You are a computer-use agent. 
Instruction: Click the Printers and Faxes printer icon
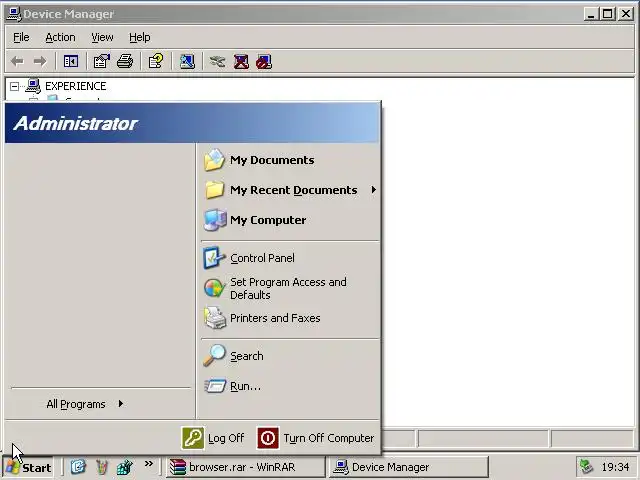tap(215, 318)
